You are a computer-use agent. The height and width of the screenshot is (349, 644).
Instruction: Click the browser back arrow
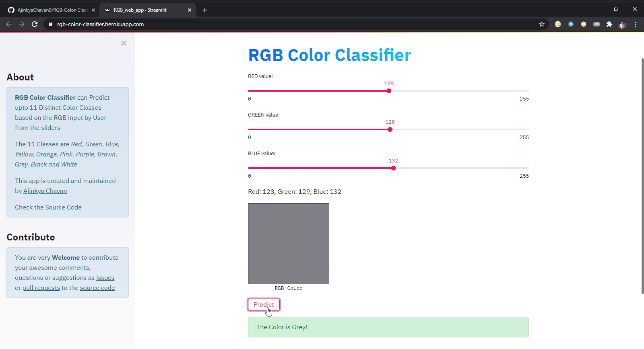click(9, 24)
